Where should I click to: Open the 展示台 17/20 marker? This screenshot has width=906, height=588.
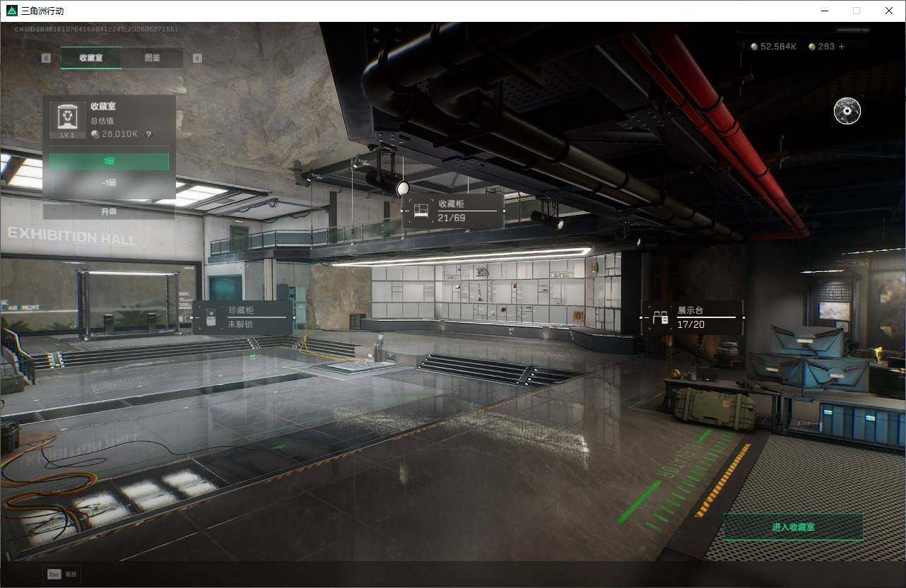click(x=692, y=317)
